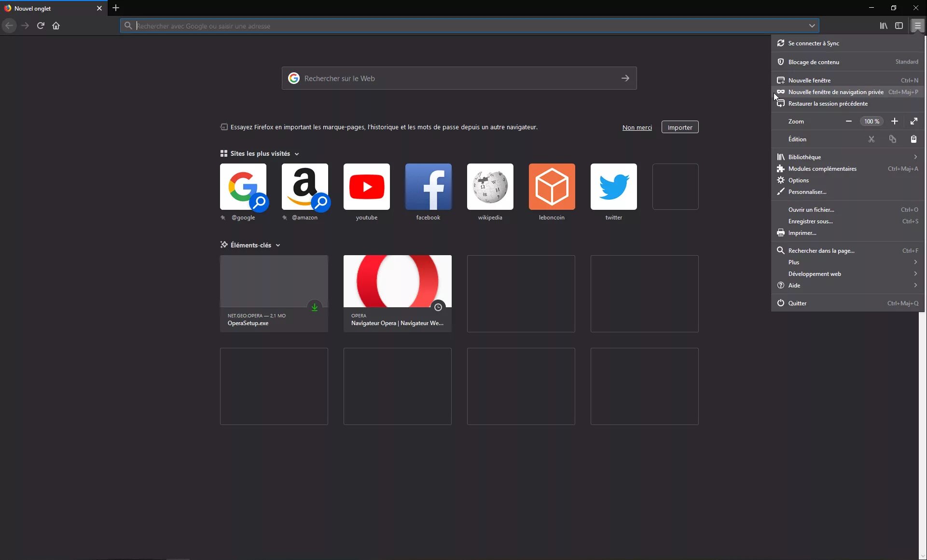Reset zoom level showing 100 %
The width and height of the screenshot is (927, 560).
pyautogui.click(x=871, y=121)
